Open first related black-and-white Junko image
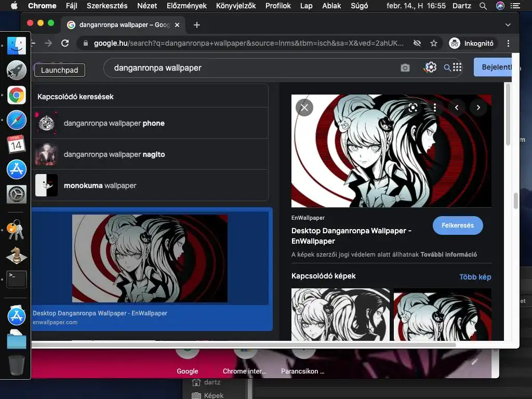The image size is (532, 399). (340, 314)
